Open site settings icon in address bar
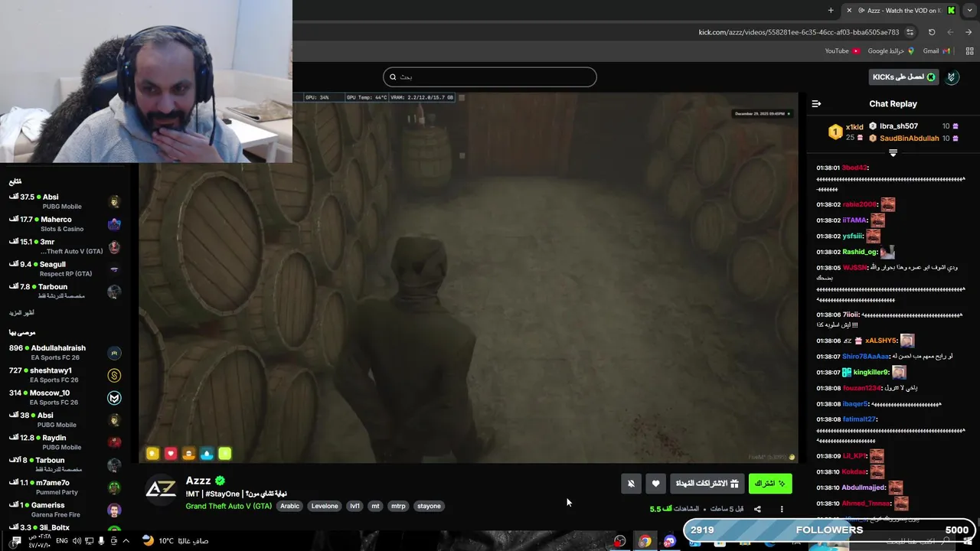 [910, 32]
